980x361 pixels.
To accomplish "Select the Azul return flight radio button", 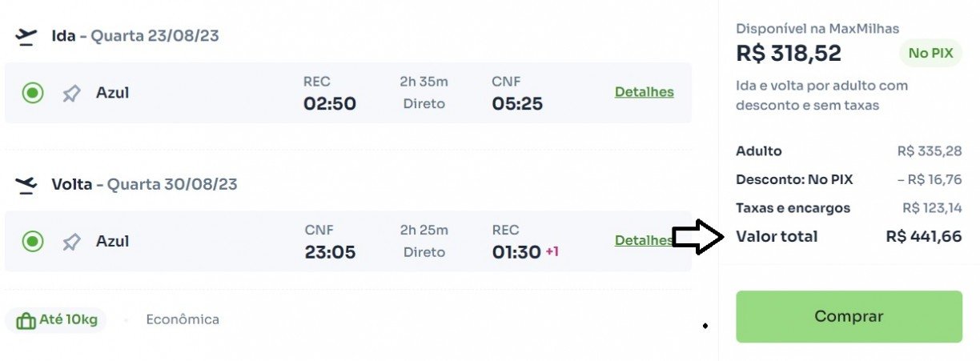I will (33, 241).
